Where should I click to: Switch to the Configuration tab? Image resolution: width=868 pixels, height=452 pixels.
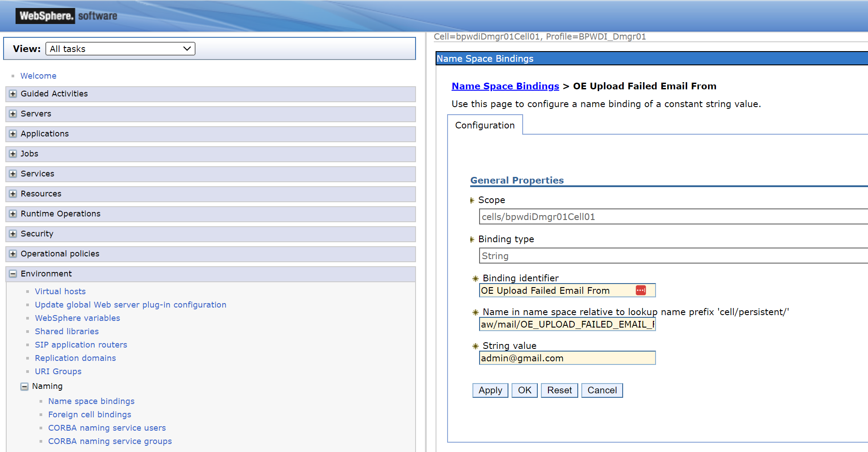point(484,125)
